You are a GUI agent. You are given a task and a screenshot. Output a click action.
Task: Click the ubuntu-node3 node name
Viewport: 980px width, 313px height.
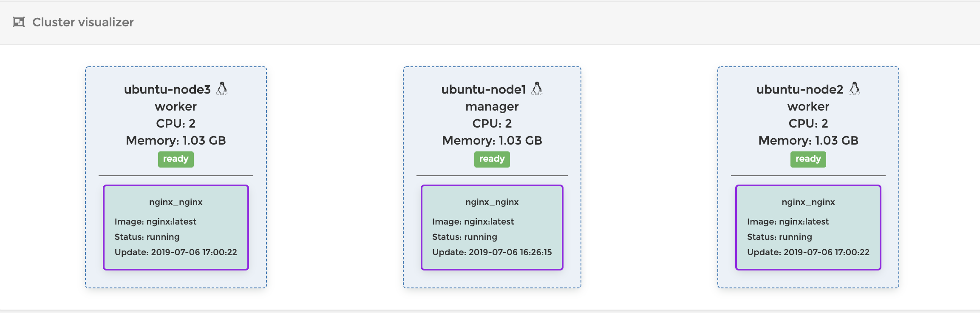coord(167,89)
